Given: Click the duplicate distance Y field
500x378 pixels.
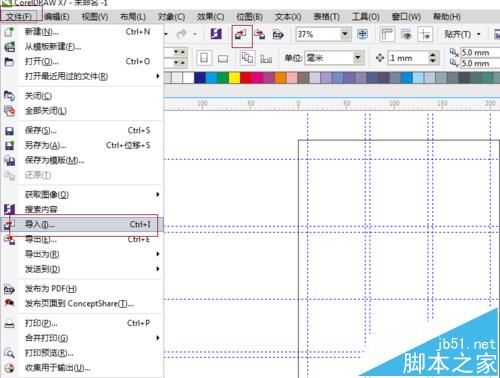Looking at the screenshot, I should coord(480,63).
